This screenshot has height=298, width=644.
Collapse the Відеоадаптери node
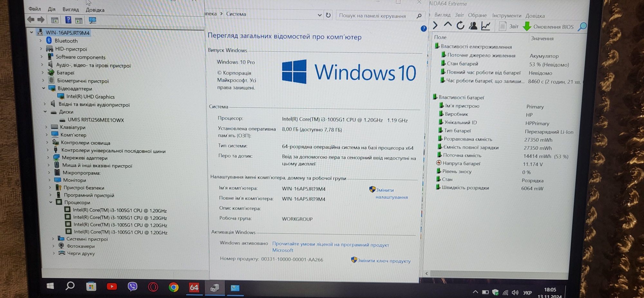click(43, 88)
